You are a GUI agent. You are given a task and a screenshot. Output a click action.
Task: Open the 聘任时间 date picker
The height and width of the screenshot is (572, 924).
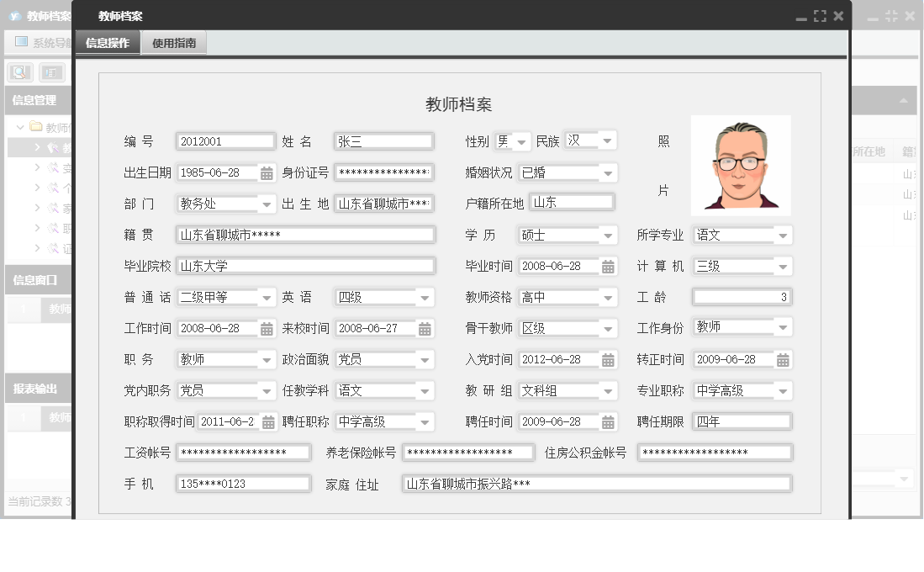click(607, 421)
